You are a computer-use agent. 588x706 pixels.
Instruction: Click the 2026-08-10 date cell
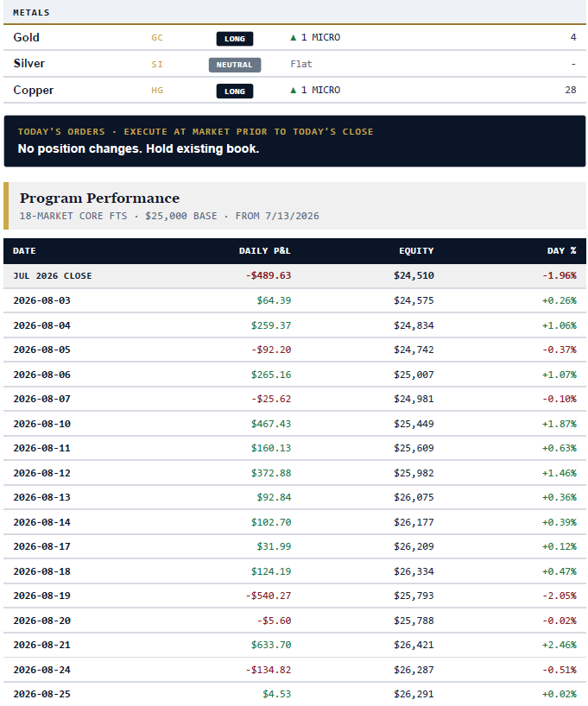coord(42,424)
